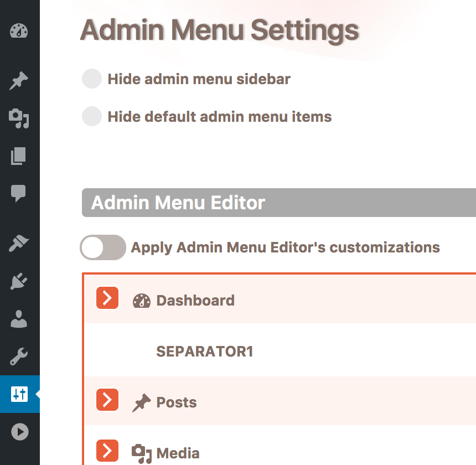Open Comments bubble icon in sidebar
Screen dimensions: 476x465
[x=18, y=193]
